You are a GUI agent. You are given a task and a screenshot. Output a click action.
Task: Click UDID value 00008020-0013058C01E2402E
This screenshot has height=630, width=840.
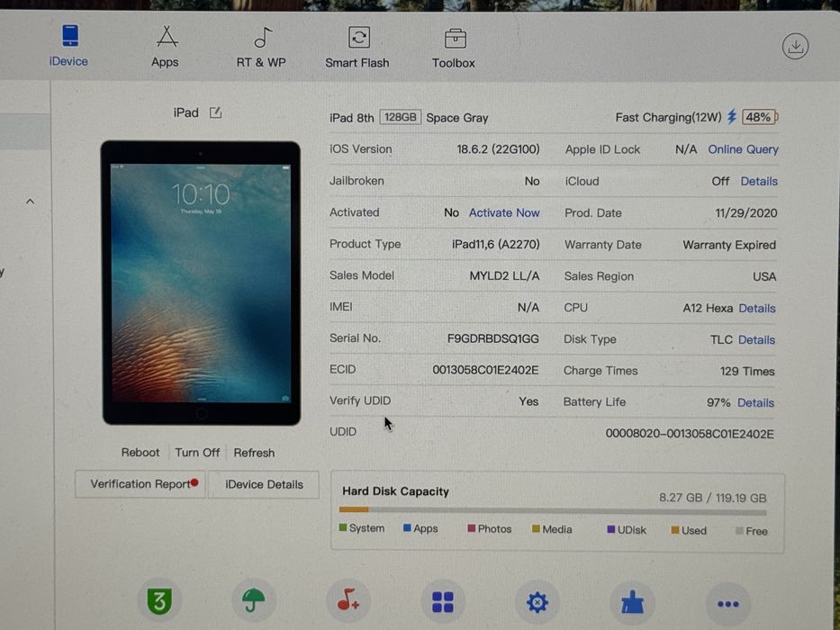coord(690,434)
